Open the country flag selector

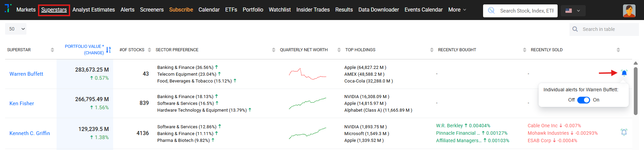[573, 11]
